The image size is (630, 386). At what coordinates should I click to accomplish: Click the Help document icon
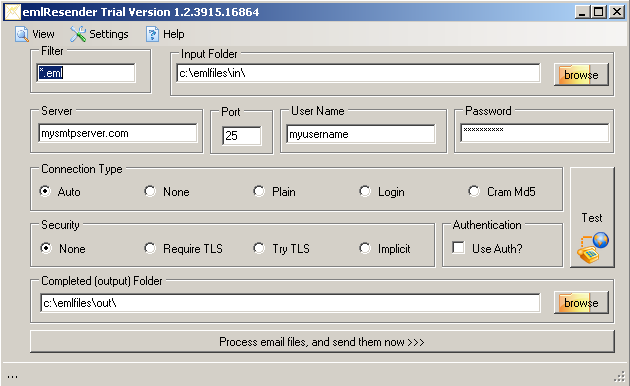[152, 34]
